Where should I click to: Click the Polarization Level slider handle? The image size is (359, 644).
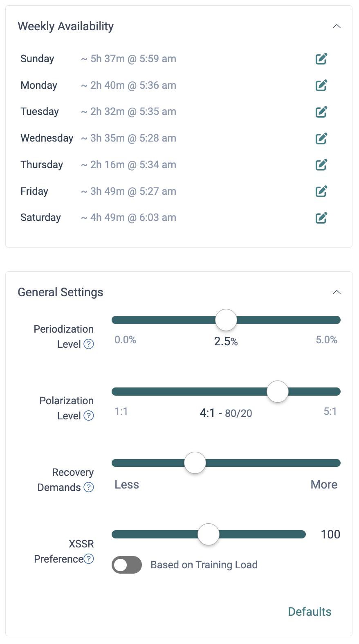(278, 392)
